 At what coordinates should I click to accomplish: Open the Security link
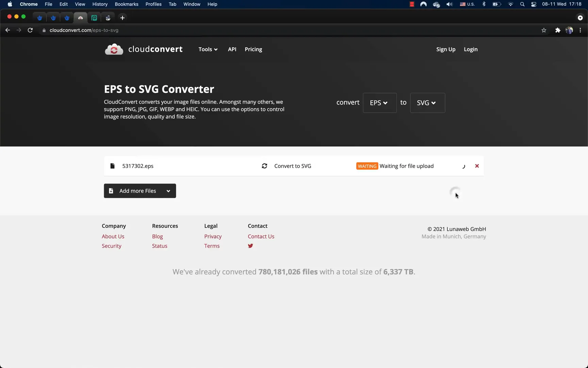point(112,246)
